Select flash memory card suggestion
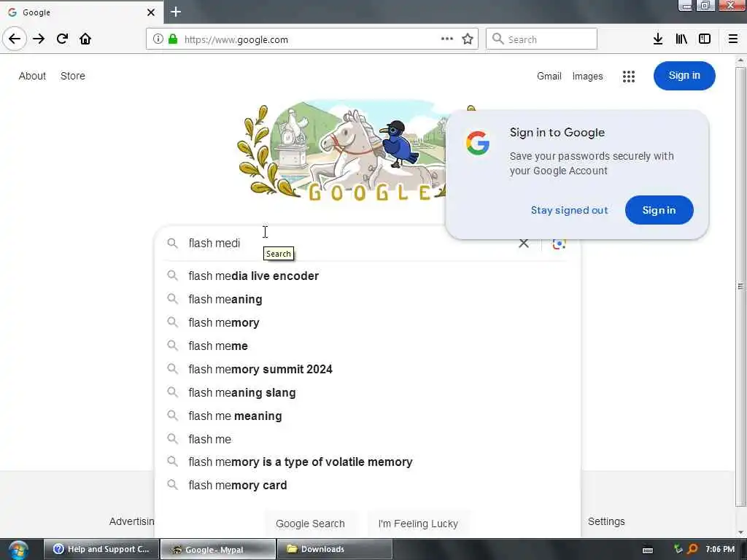This screenshot has height=560, width=747. (368, 485)
